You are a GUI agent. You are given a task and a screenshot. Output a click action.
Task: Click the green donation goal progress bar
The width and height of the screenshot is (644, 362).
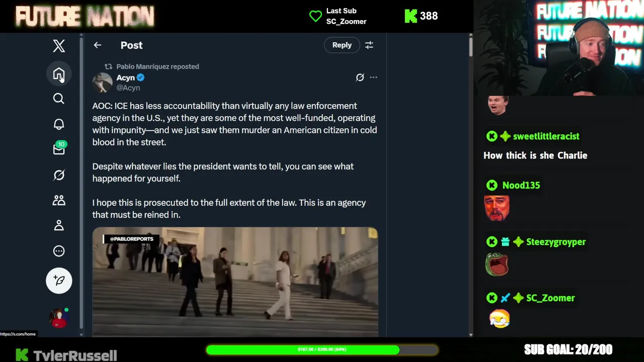click(x=322, y=349)
